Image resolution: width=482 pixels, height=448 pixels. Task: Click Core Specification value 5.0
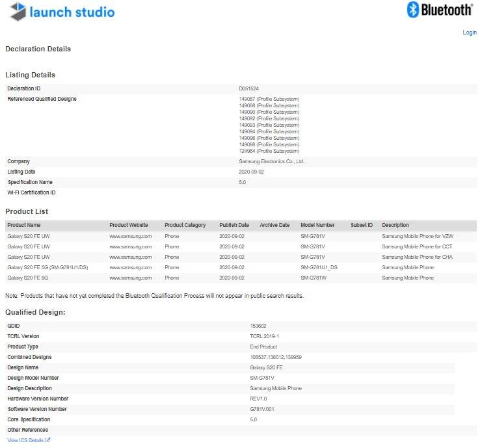(253, 419)
